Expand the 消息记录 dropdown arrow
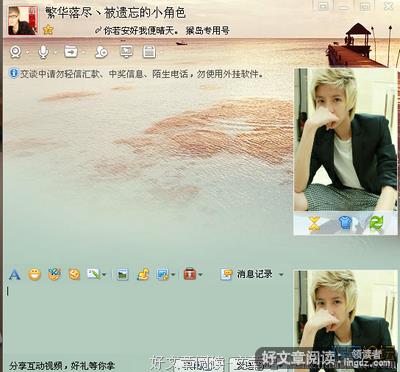 [x=281, y=275]
